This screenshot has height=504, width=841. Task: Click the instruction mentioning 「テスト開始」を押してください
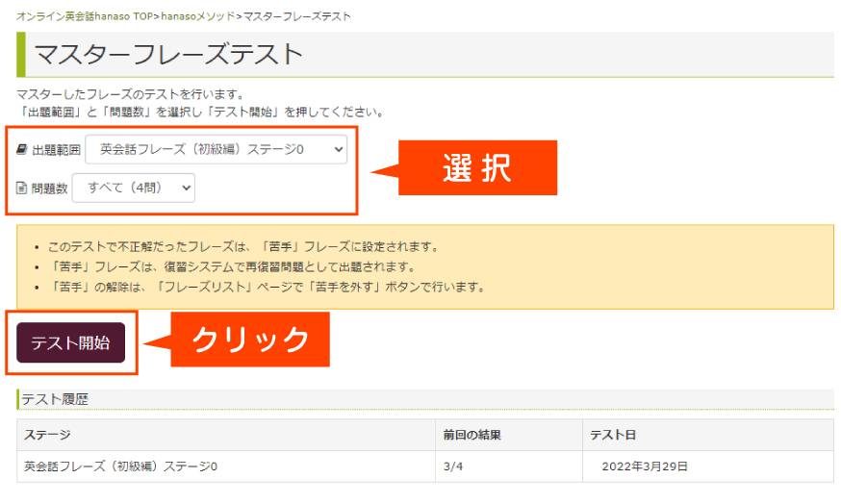pos(201,113)
